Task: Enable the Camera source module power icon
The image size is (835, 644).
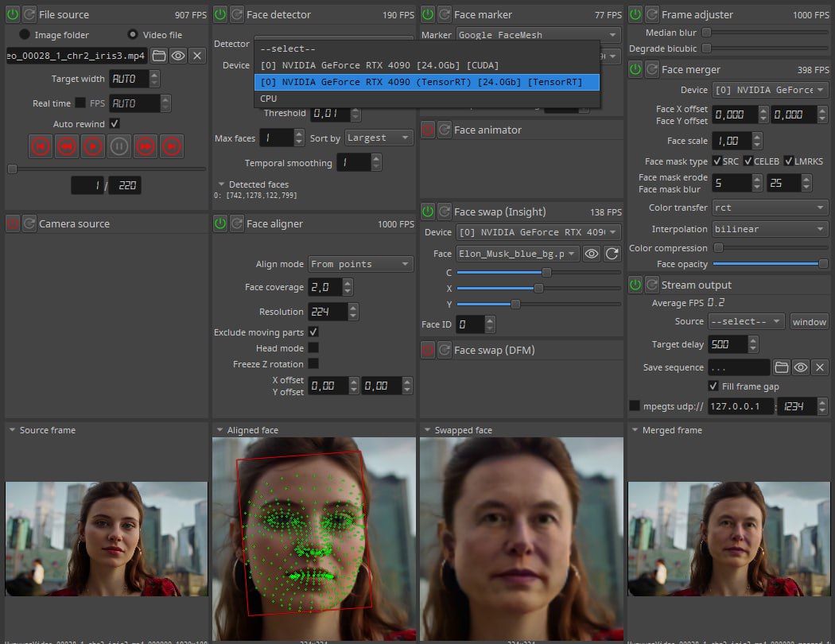Action: [x=13, y=224]
